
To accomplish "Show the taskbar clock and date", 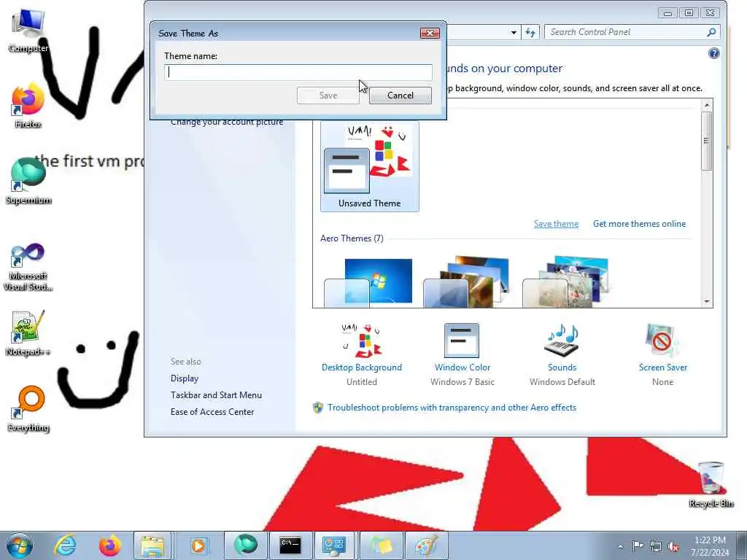I will point(710,546).
